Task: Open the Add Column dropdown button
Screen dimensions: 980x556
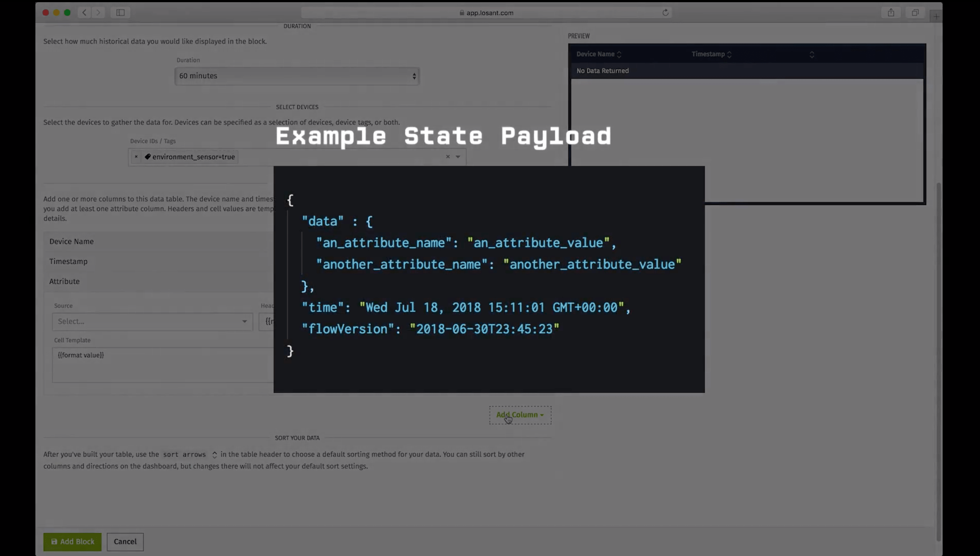Action: 520,415
